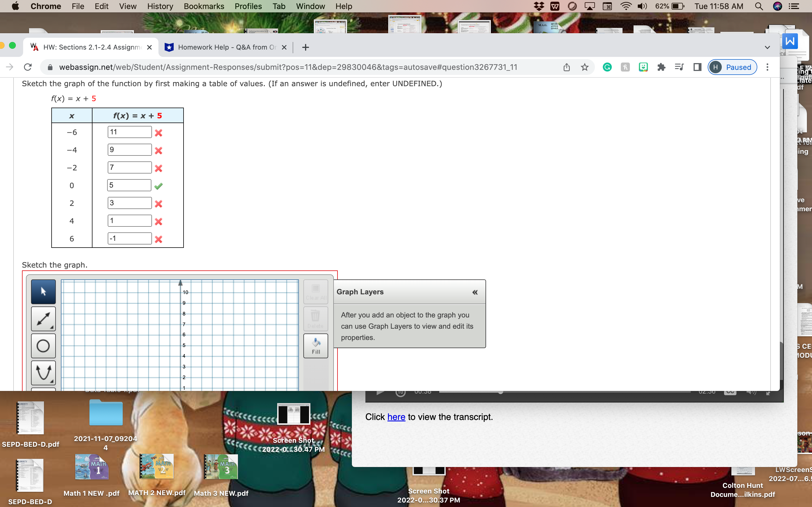812x507 pixels.
Task: Select the parabola tool
Action: pos(43,372)
